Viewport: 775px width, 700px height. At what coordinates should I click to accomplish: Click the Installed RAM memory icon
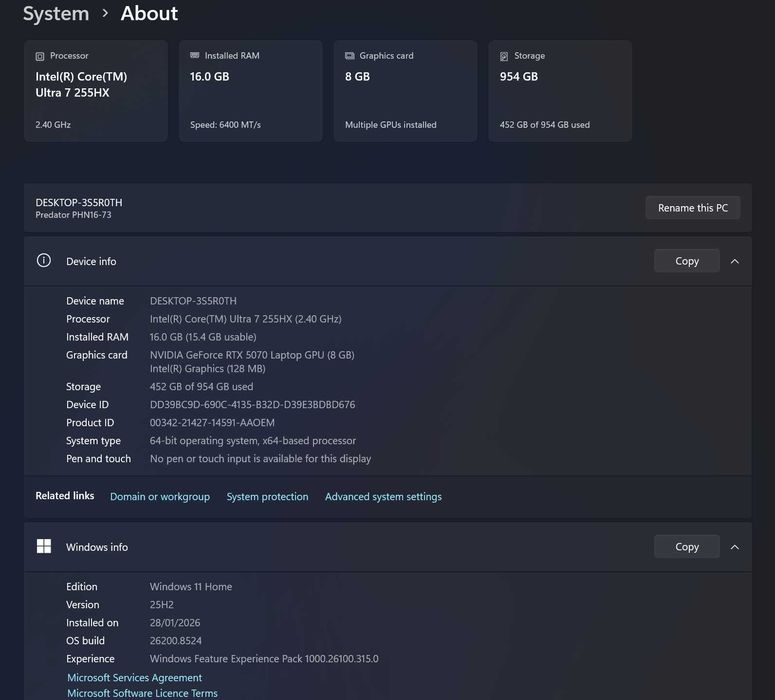pyautogui.click(x=195, y=55)
